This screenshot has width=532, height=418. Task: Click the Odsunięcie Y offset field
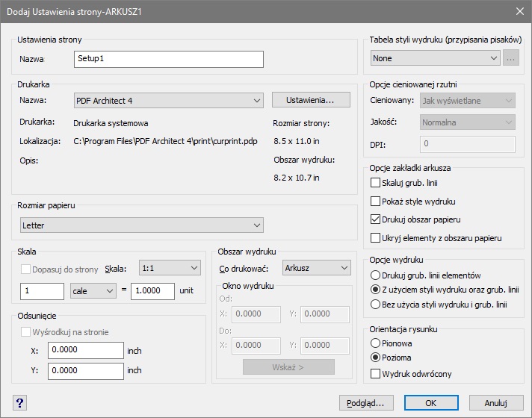(85, 371)
